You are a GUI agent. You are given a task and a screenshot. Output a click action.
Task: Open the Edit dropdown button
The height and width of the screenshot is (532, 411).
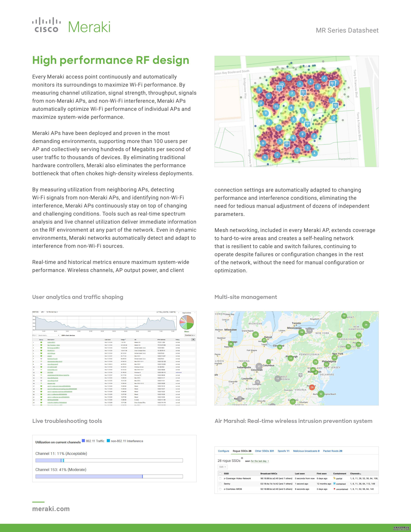pyautogui.click(x=223, y=467)
